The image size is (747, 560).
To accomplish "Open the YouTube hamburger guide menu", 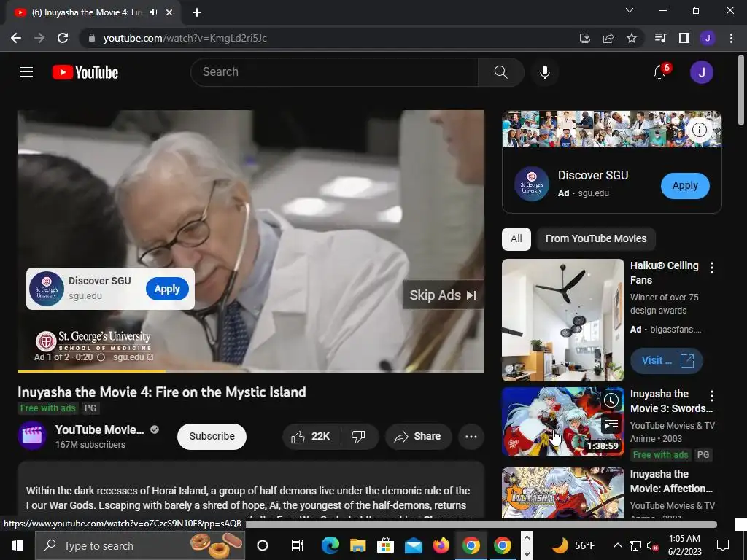I will (x=26, y=72).
